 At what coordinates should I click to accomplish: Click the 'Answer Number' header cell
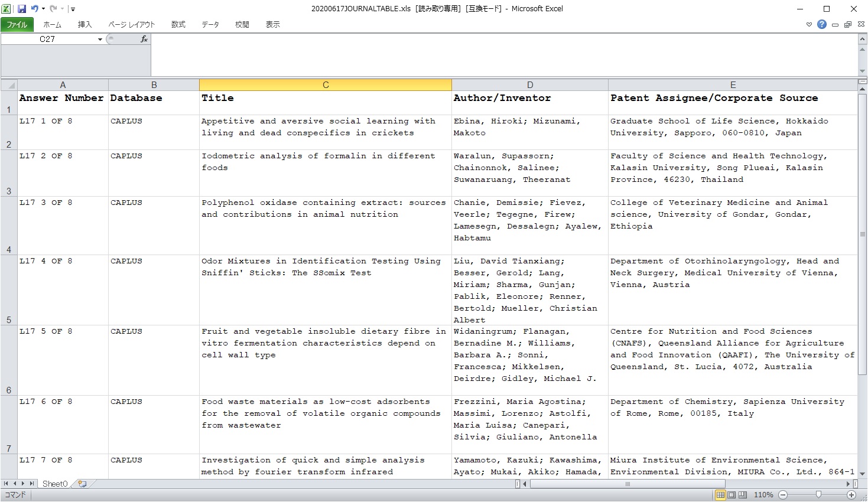tap(63, 103)
